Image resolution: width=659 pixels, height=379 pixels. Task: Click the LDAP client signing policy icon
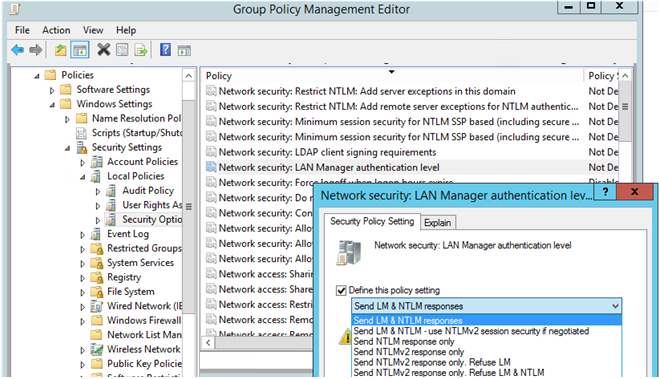(211, 152)
